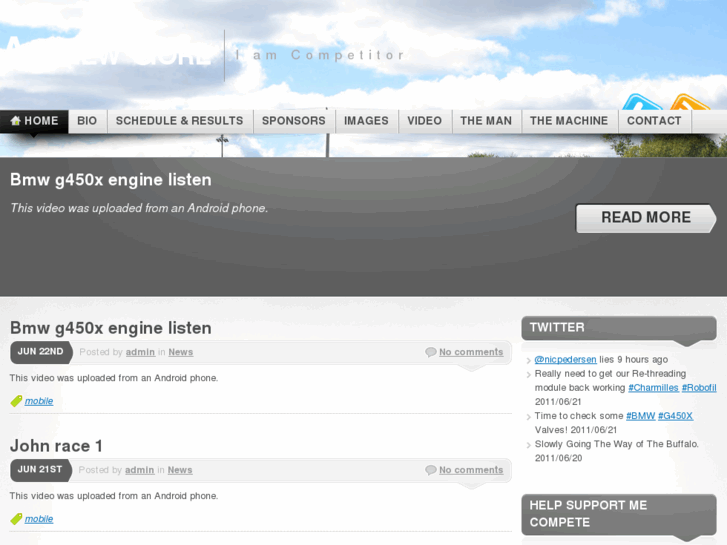Click the Home menu tab
Screen dimensions: 727x545
click(x=34, y=121)
